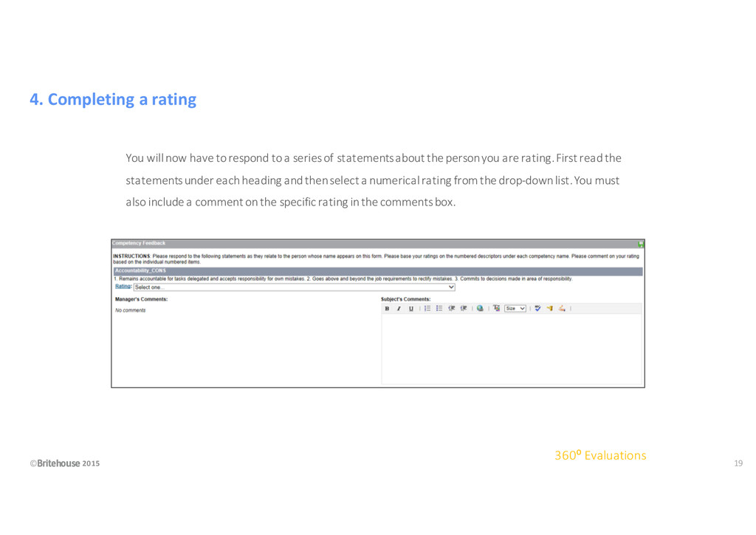Click the Competency Feedback title bar
This screenshot has height=535, width=756.
click(x=378, y=244)
